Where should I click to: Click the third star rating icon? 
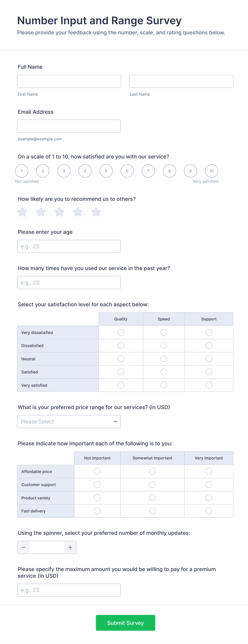[x=59, y=212]
